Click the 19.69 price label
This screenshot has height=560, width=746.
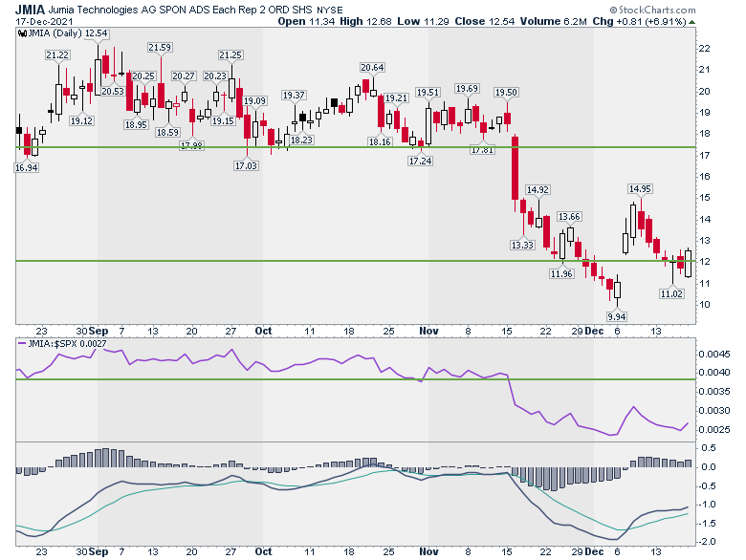point(467,89)
